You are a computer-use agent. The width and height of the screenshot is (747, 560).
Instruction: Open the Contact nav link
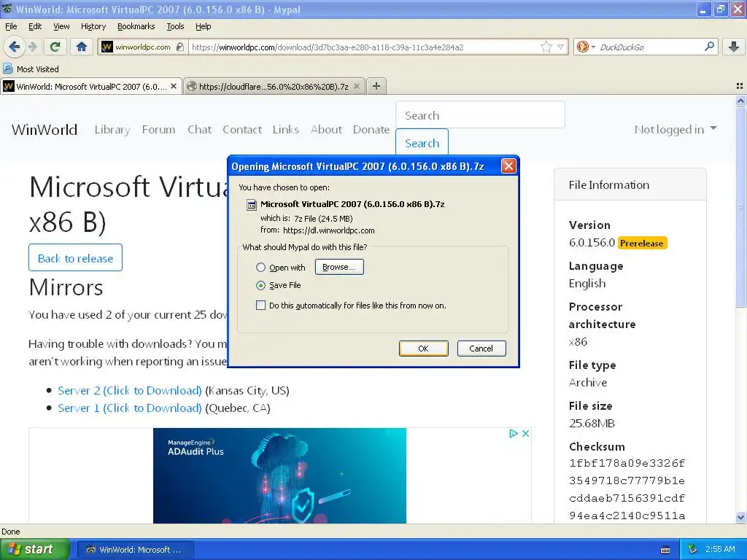[x=242, y=130]
